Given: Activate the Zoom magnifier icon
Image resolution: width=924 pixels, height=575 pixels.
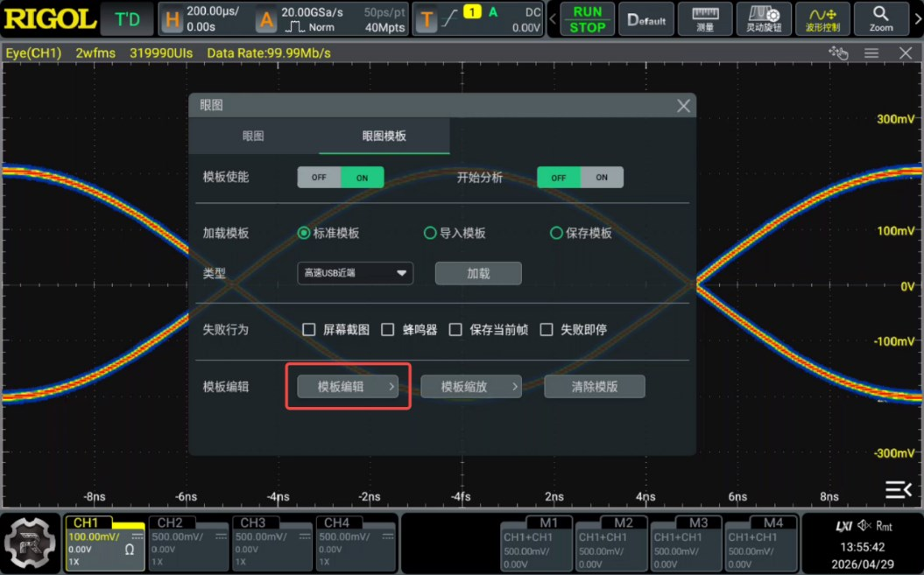Looking at the screenshot, I should [881, 19].
